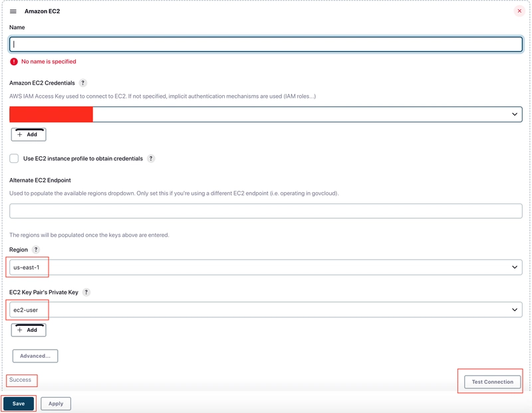Click the Name input field
The height and width of the screenshot is (413, 532).
point(265,45)
